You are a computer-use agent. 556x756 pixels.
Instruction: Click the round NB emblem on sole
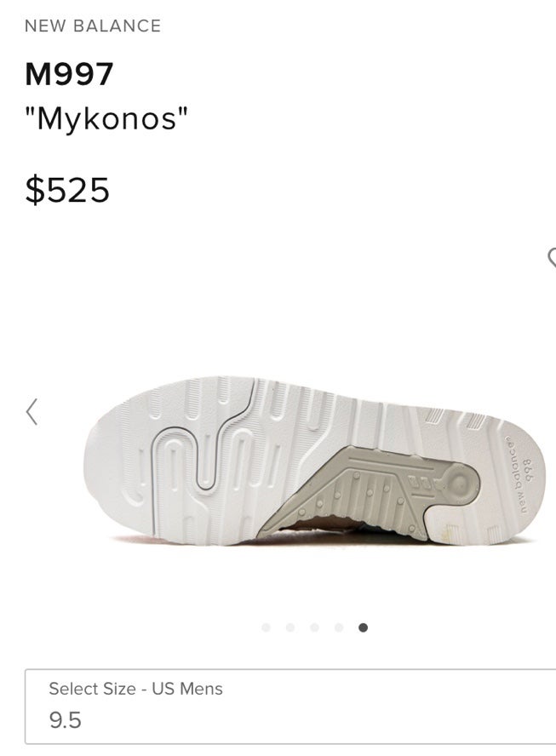(x=459, y=483)
